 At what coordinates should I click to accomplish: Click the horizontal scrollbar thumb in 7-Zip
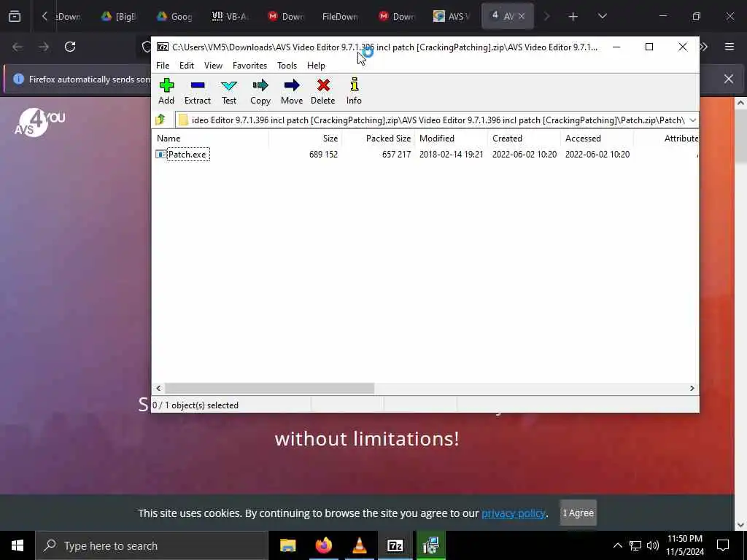click(270, 388)
